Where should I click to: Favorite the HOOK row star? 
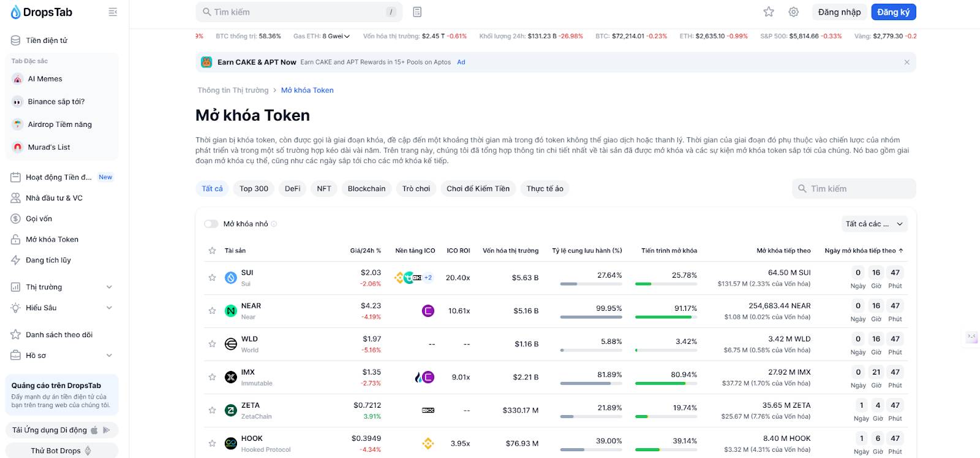tap(212, 443)
